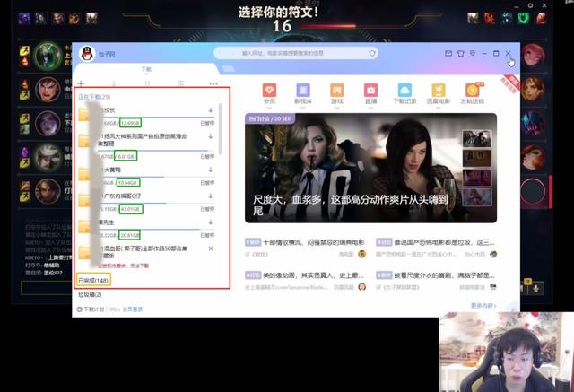The image size is (574, 392).
Task: Resume download arrow on 大黄鸭 row
Action: pyautogui.click(x=211, y=170)
